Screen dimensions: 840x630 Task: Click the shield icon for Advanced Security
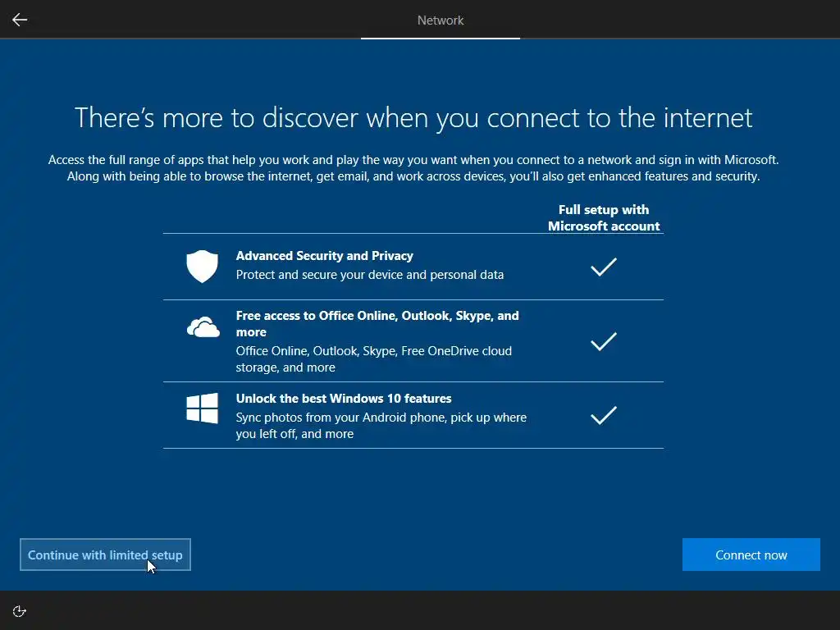click(202, 267)
